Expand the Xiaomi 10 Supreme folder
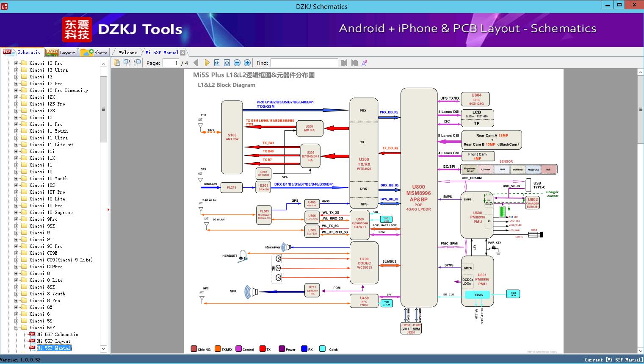 coord(17,212)
